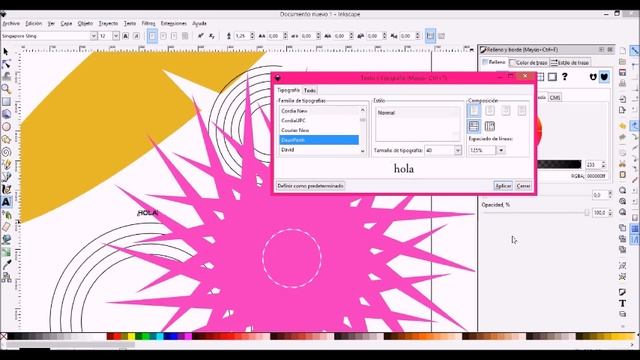The image size is (640, 360).
Task: Toggle bold in the text toolbar
Action: coord(126,36)
